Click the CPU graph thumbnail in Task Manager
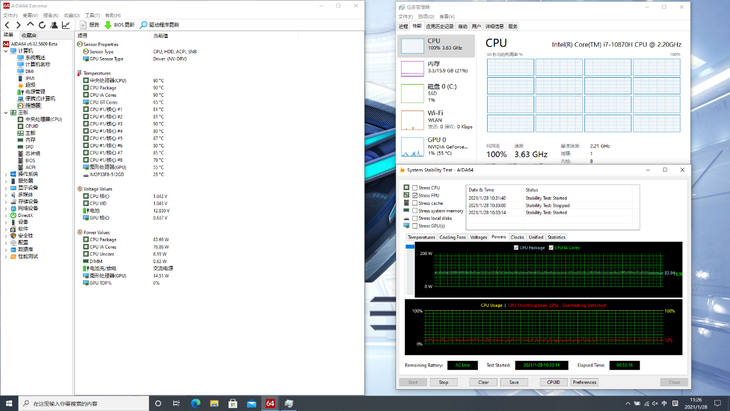The height and width of the screenshot is (411, 730). 412,46
